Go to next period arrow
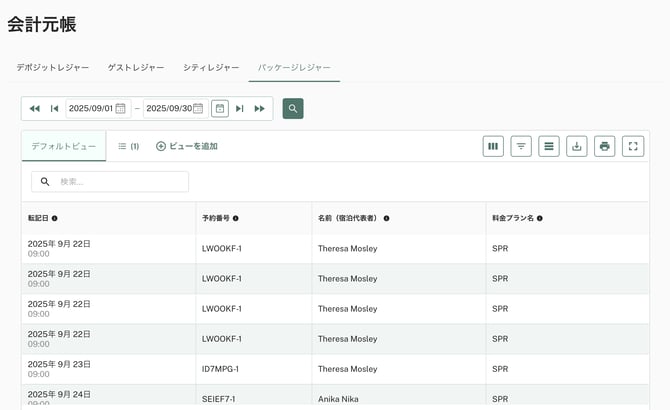 [240, 108]
